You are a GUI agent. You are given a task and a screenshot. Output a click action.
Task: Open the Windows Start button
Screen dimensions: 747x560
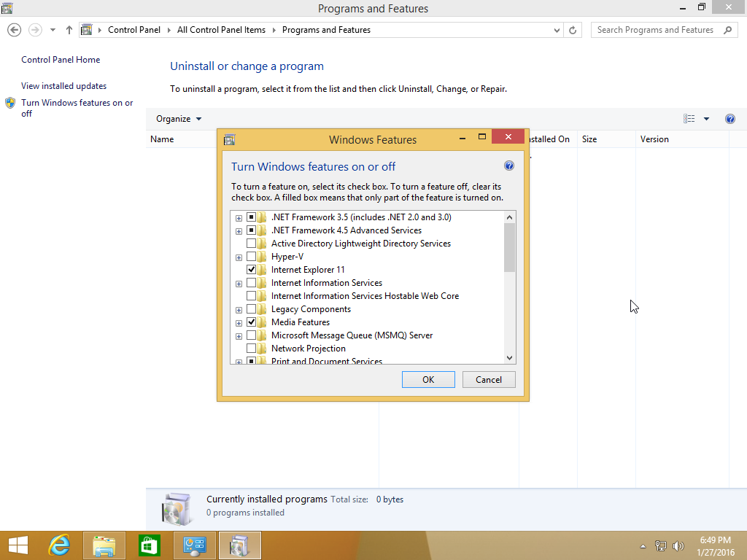click(18, 545)
